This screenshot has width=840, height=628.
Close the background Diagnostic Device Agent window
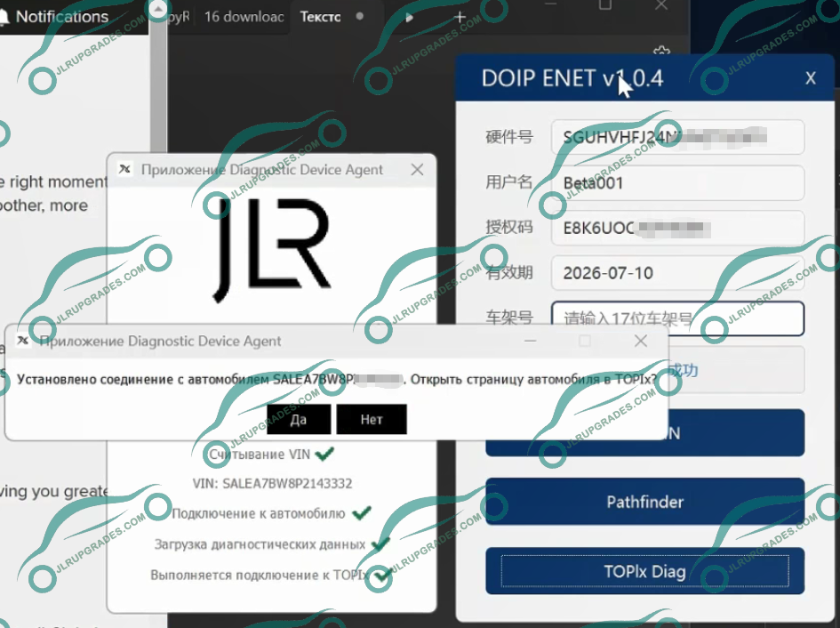(x=417, y=170)
